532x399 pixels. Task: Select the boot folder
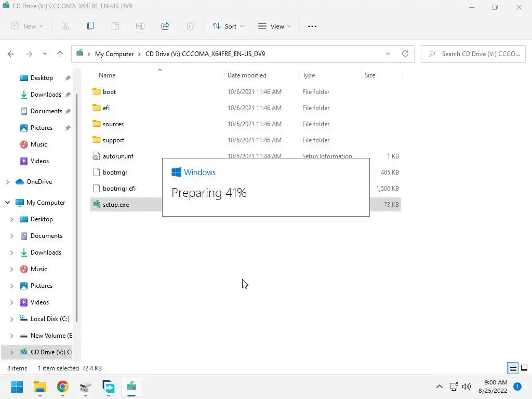(x=246, y=92)
